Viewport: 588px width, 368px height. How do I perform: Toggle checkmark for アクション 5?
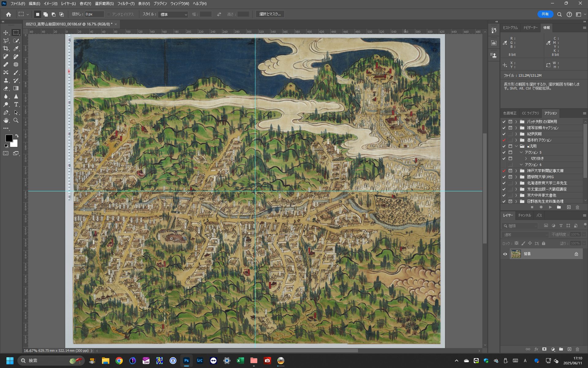coord(504,152)
